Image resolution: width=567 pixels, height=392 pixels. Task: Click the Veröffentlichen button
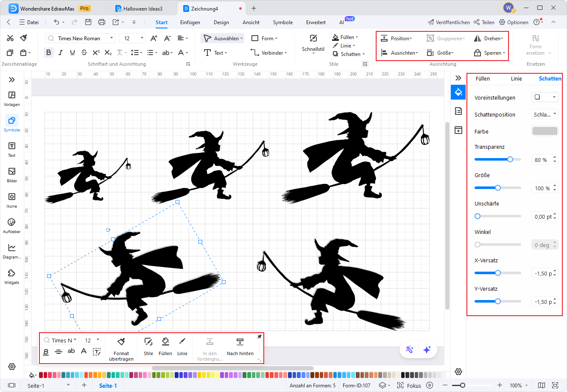[x=449, y=22]
